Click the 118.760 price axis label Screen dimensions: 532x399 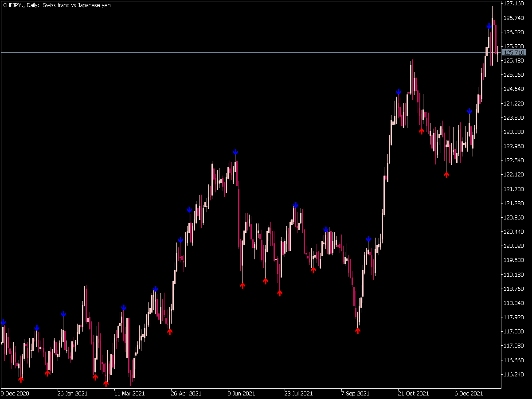coord(514,289)
